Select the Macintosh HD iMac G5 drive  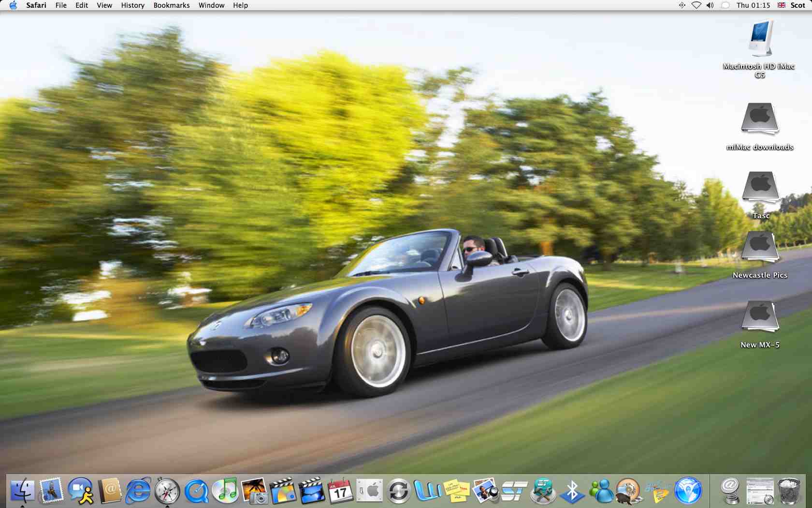point(760,40)
